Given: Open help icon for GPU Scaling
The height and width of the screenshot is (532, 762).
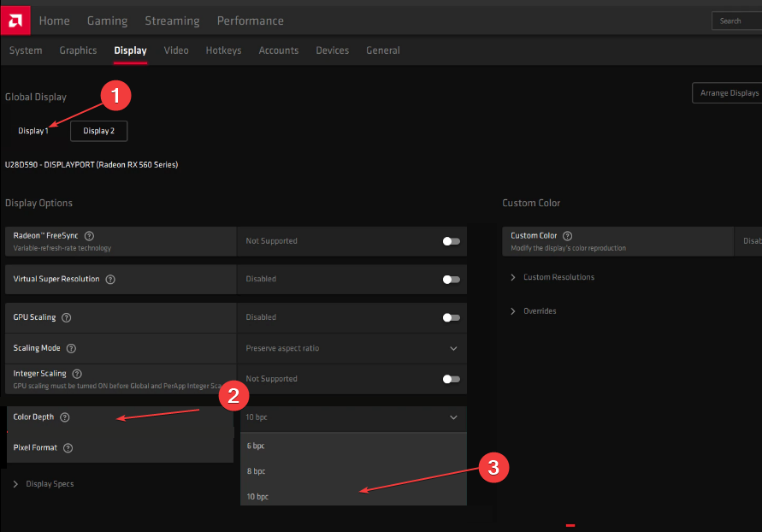Looking at the screenshot, I should pos(67,317).
